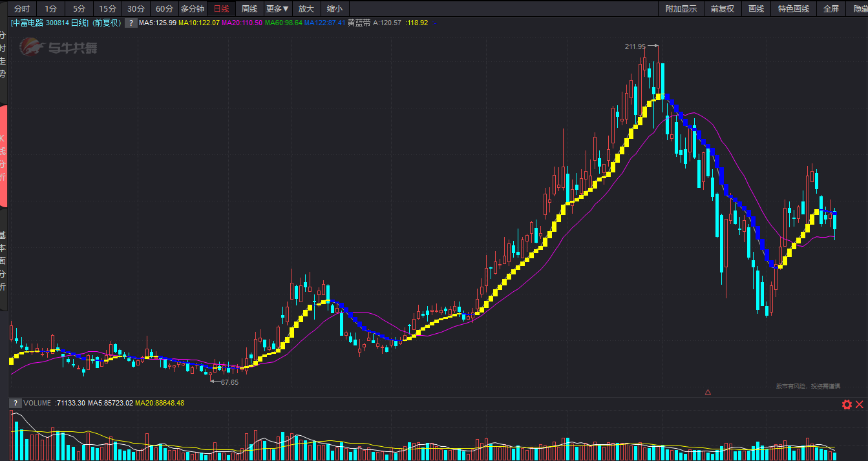
Task: Toggle 附加显示 overlay option
Action: pyautogui.click(x=681, y=8)
